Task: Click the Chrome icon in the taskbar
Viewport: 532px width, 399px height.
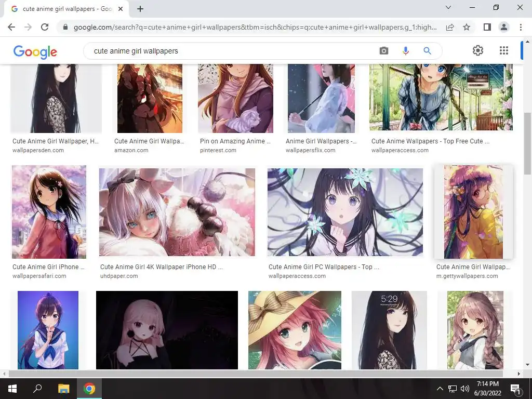Action: click(89, 389)
